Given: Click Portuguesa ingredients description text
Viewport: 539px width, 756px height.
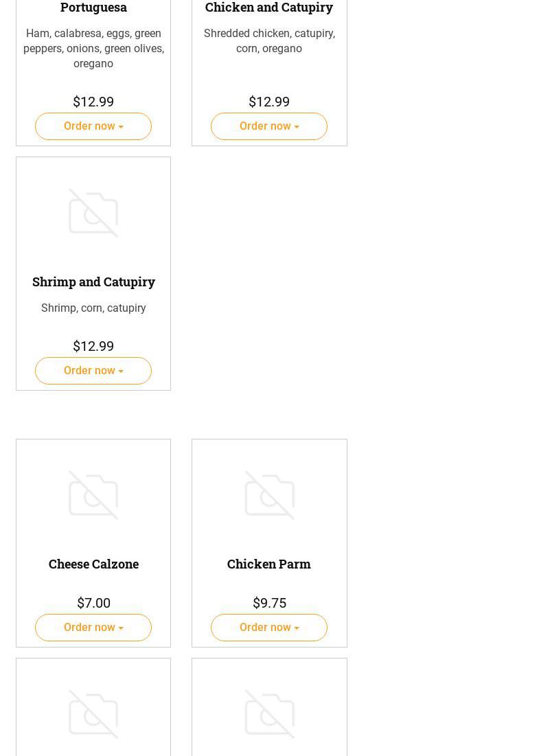Looking at the screenshot, I should click(x=93, y=48).
